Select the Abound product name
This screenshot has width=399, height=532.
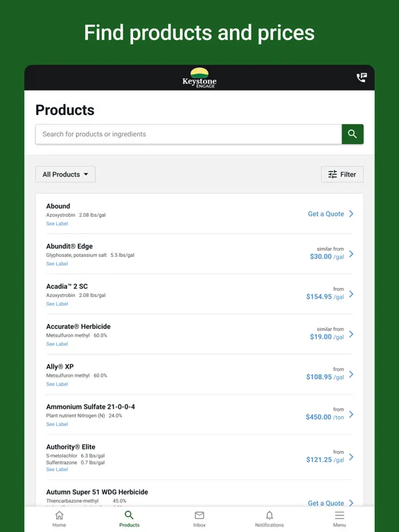[58, 206]
